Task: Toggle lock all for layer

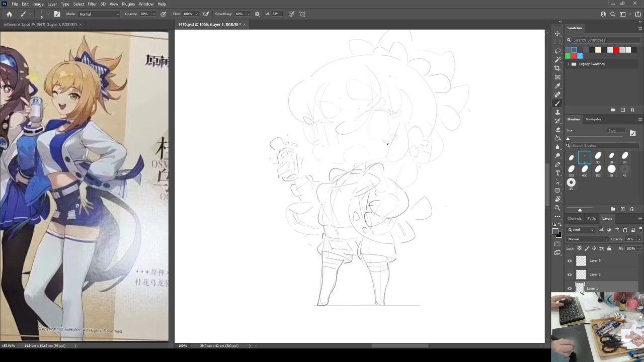Action: (x=609, y=248)
